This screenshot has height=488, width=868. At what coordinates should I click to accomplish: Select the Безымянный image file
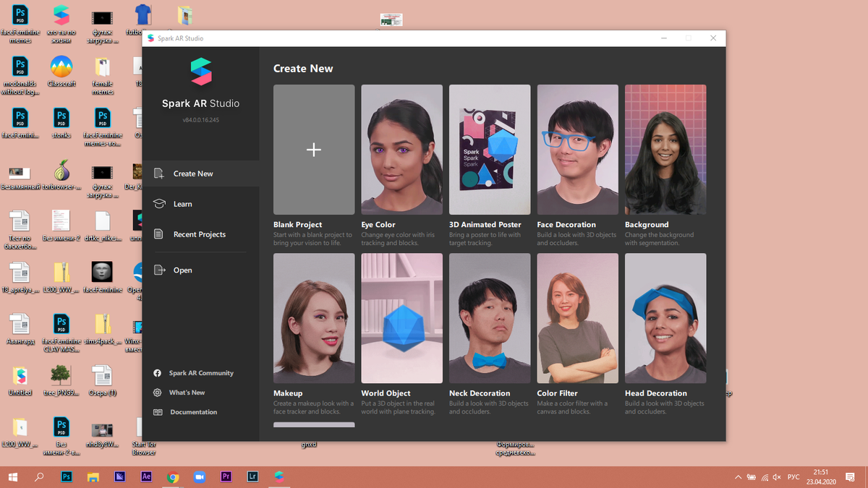[20, 178]
